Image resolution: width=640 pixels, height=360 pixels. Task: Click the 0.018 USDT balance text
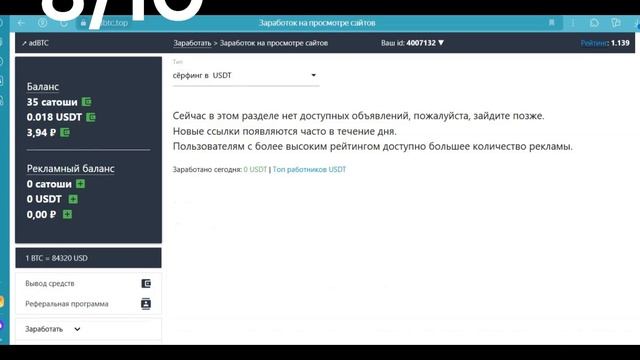[54, 117]
